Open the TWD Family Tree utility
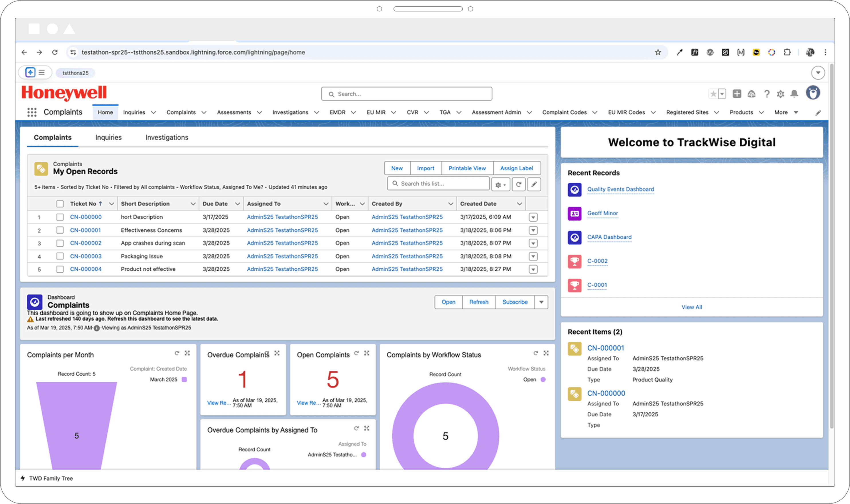The width and height of the screenshot is (850, 504). [x=47, y=478]
